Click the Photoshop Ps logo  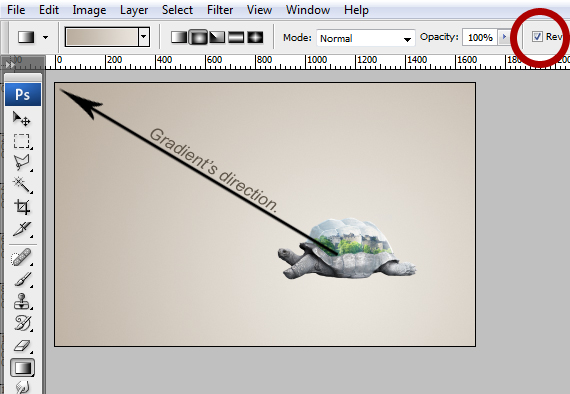pos(23,95)
